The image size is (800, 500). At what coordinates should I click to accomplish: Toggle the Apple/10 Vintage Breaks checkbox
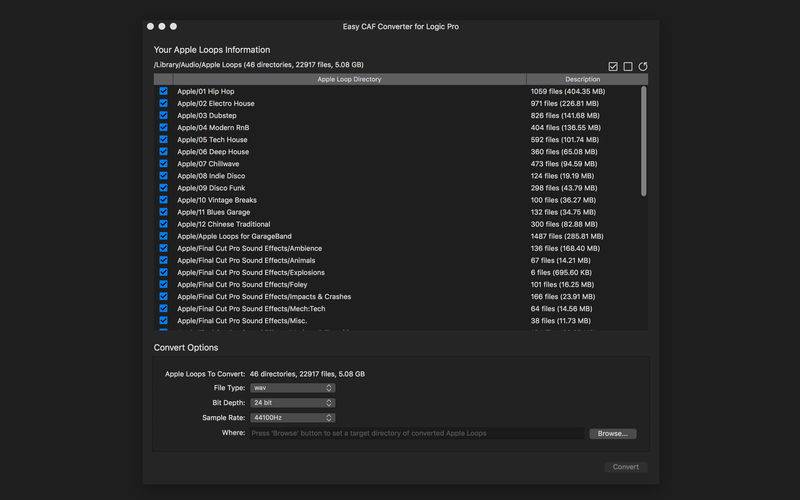pyautogui.click(x=163, y=199)
